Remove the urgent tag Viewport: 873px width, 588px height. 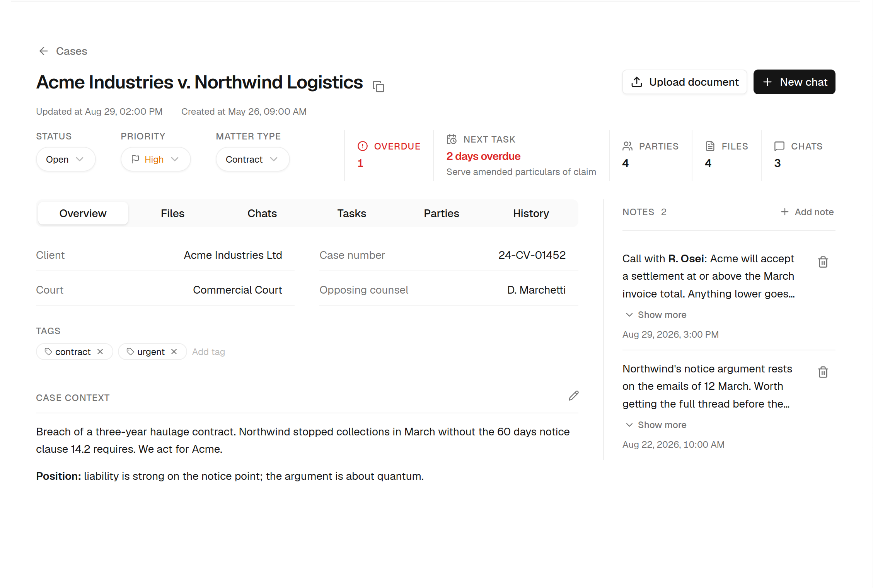pos(174,352)
